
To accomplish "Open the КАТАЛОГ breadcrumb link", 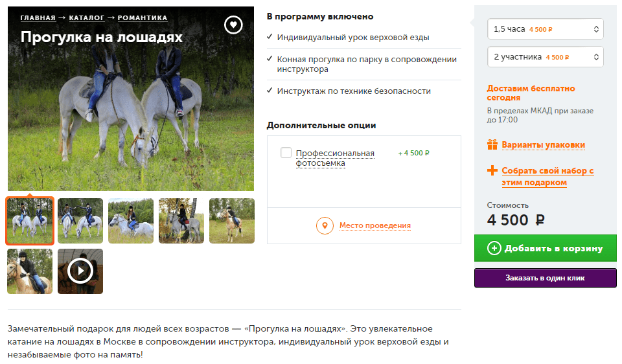I will [86, 18].
